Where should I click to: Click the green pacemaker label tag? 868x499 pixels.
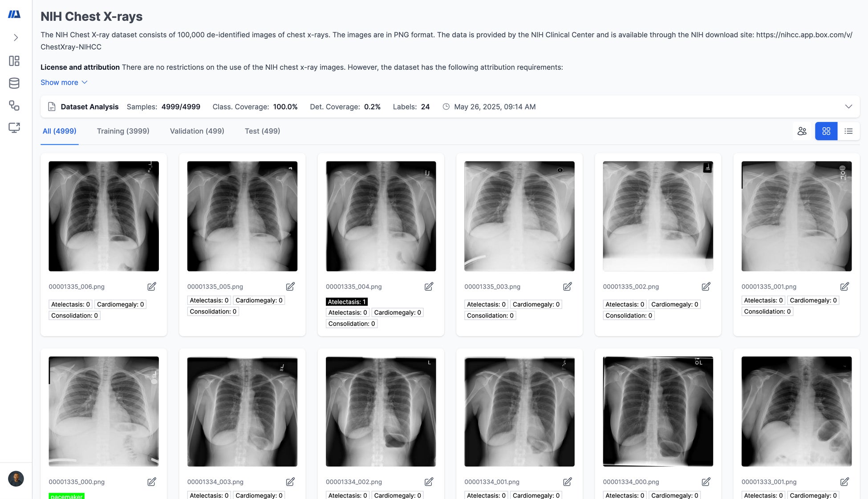pos(66,496)
